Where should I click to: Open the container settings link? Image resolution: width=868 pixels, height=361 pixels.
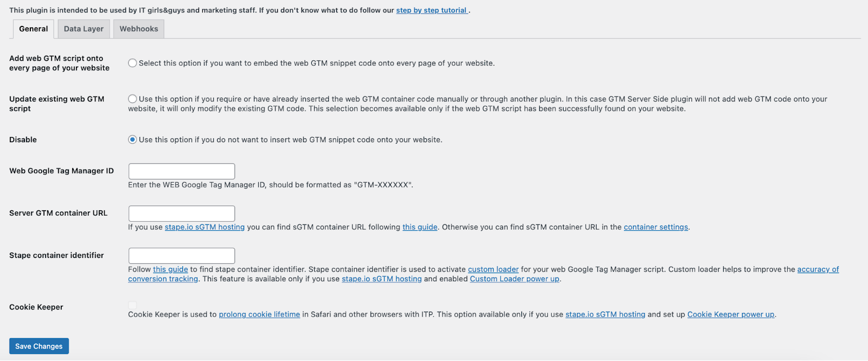click(x=655, y=227)
